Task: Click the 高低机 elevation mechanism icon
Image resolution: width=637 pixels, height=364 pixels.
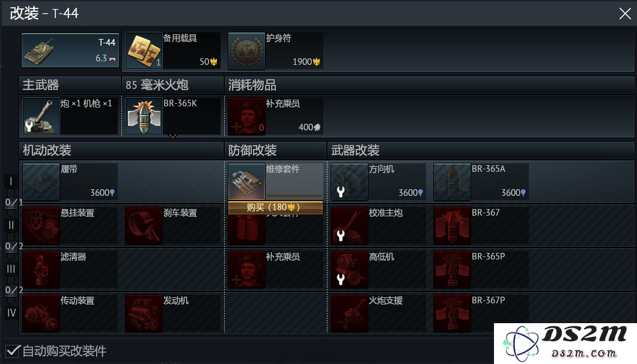Action: tap(349, 270)
